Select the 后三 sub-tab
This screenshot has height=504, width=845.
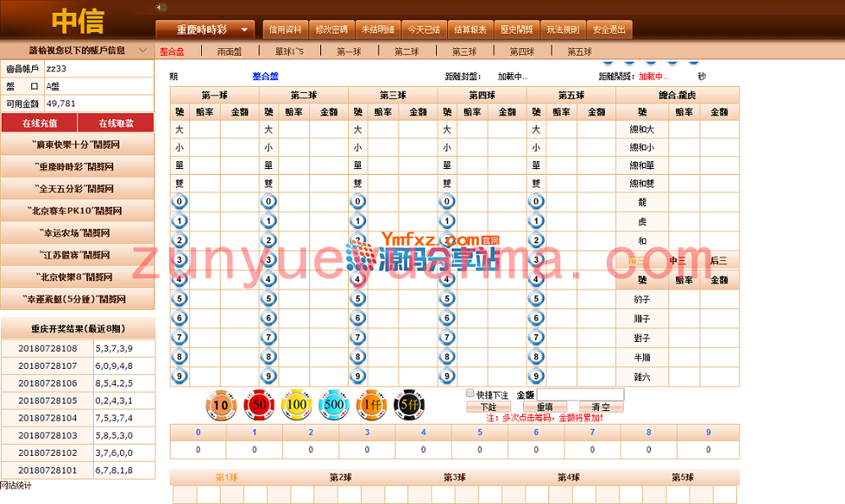[718, 261]
